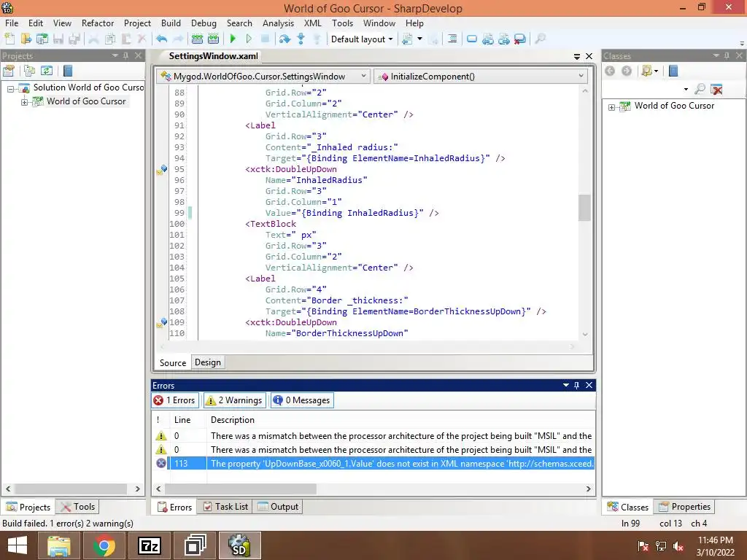Open File Explorer from the taskbar
The image size is (747, 560).
[59, 545]
